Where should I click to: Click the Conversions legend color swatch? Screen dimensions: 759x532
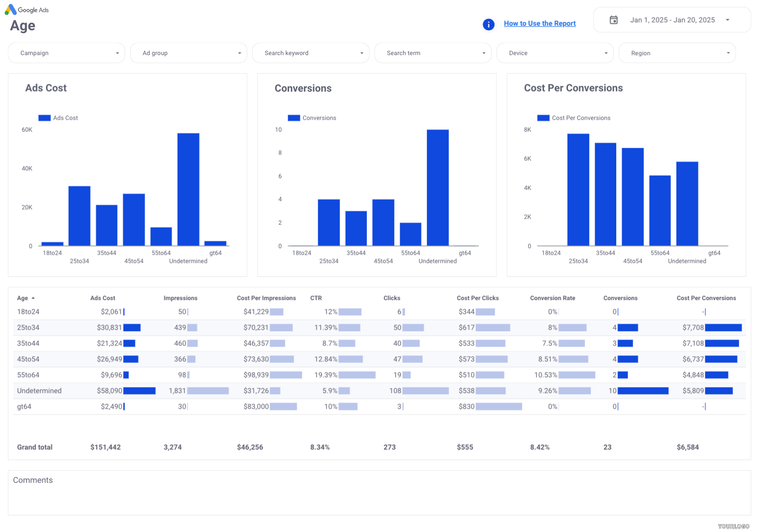point(294,118)
